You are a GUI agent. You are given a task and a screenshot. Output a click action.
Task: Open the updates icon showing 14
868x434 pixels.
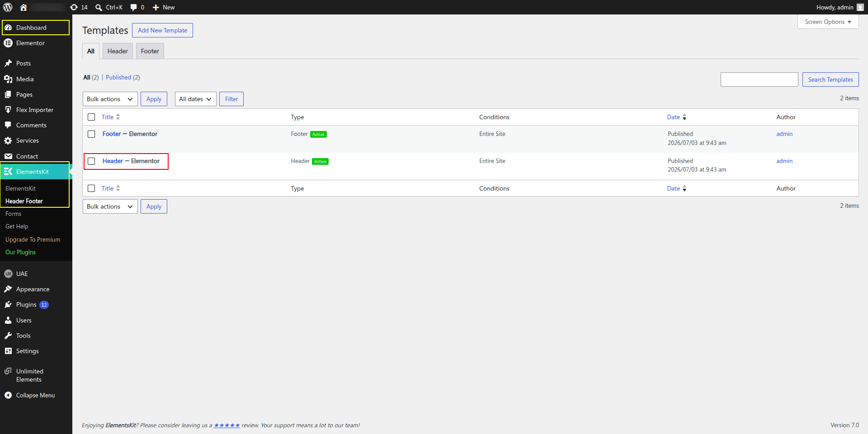coord(74,7)
